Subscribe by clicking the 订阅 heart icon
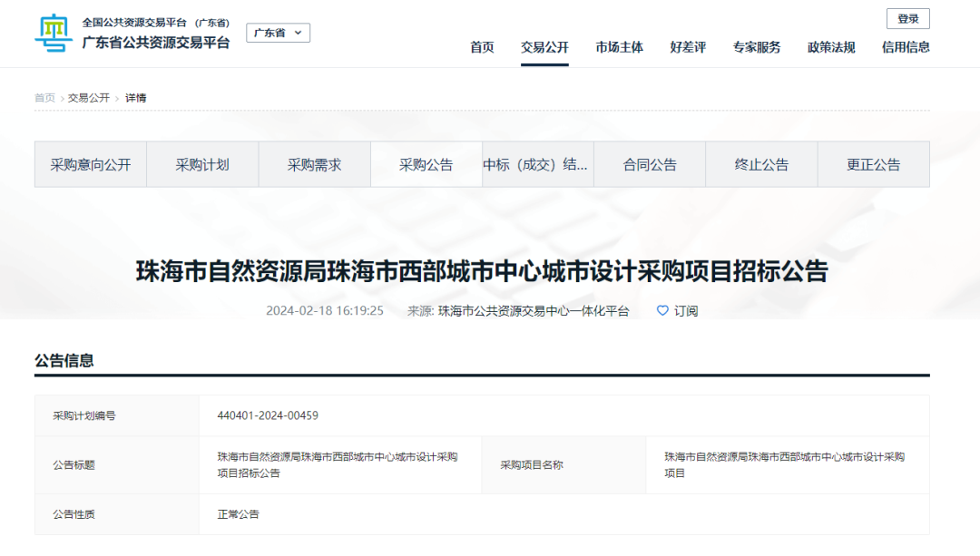 (x=663, y=311)
